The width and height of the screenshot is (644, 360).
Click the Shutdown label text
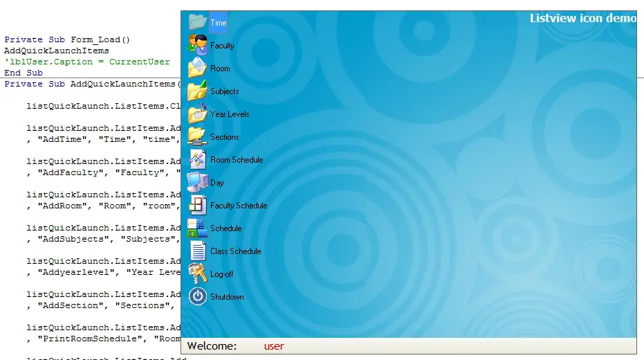(227, 297)
